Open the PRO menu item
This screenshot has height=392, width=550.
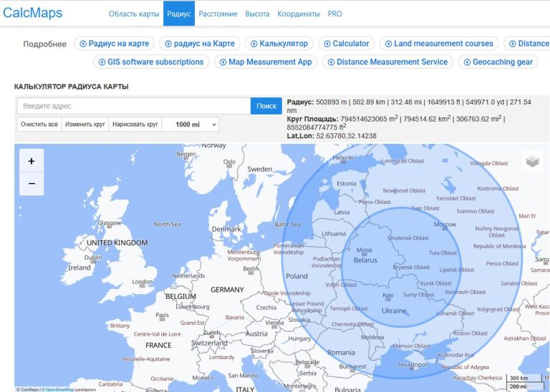(x=334, y=14)
